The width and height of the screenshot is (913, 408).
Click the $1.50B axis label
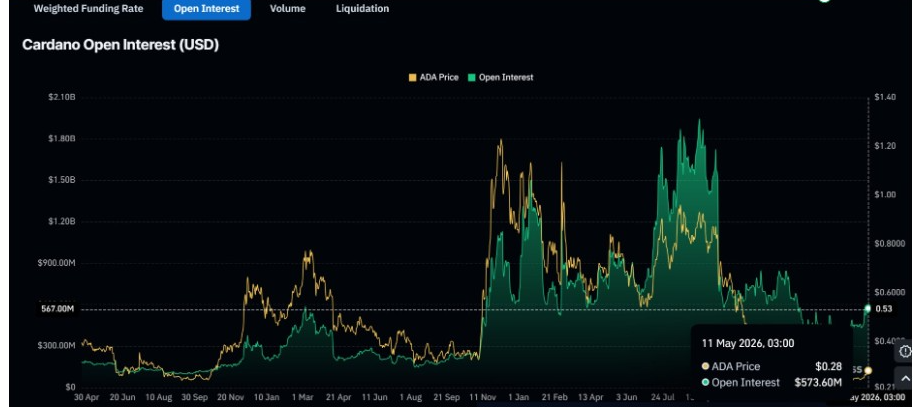click(x=62, y=180)
